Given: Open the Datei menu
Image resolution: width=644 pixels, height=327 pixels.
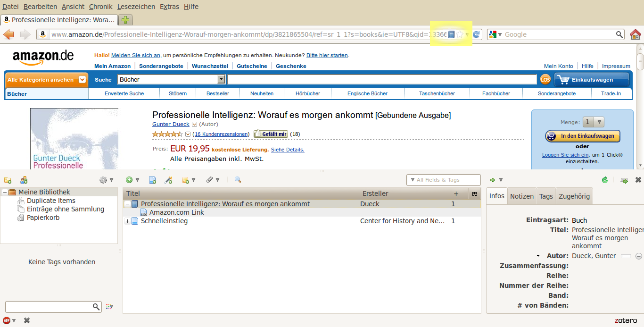Looking at the screenshot, I should (x=11, y=7).
